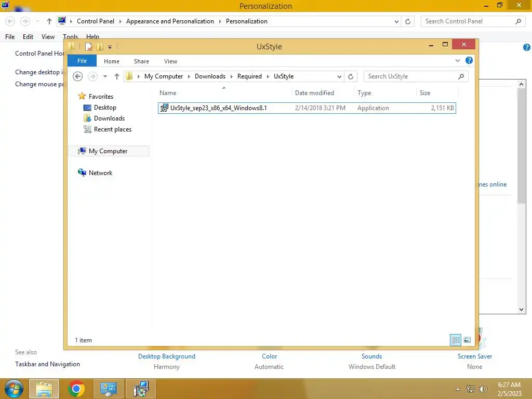The image size is (532, 399).
Task: Expand the arrow after Required breadcrumb
Action: click(268, 77)
